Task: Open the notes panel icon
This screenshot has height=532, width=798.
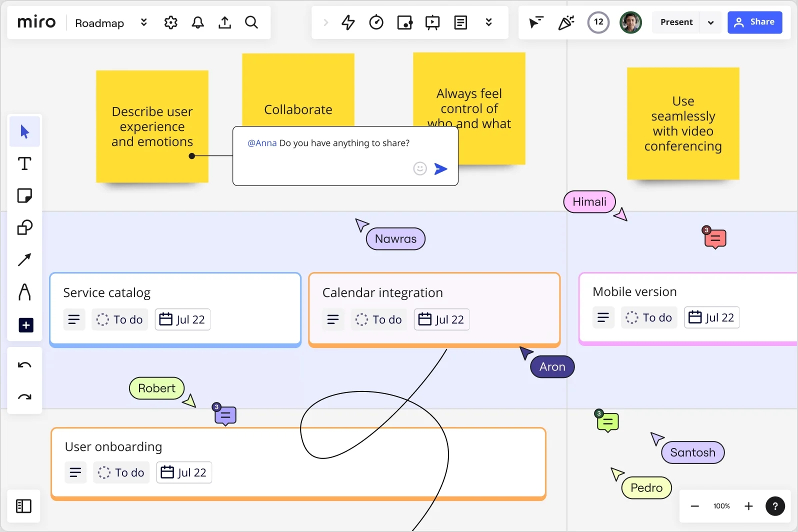Action: (x=460, y=22)
